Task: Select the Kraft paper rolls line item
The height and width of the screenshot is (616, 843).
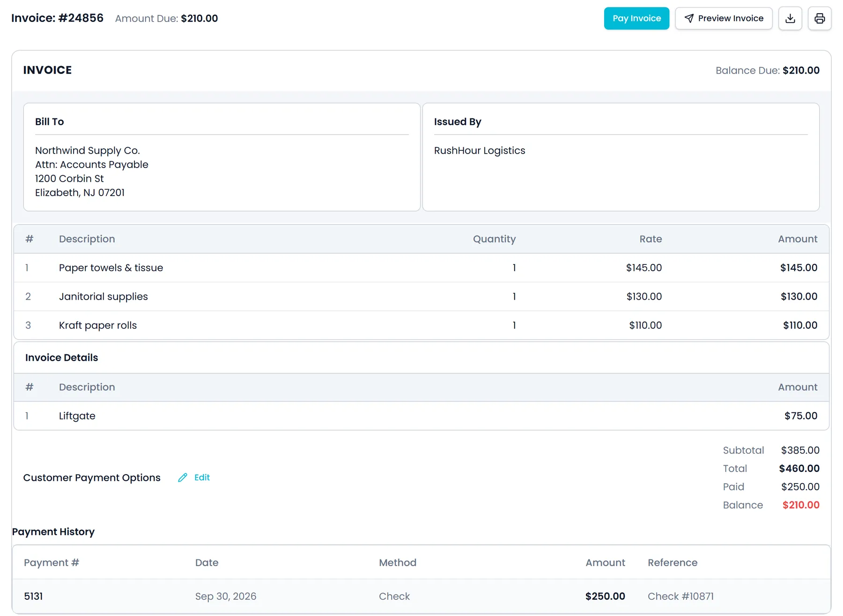Action: [421, 325]
